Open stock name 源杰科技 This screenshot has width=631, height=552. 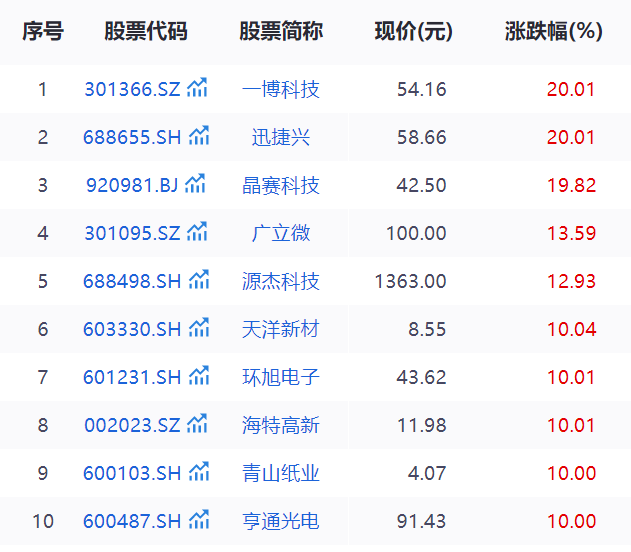point(280,281)
